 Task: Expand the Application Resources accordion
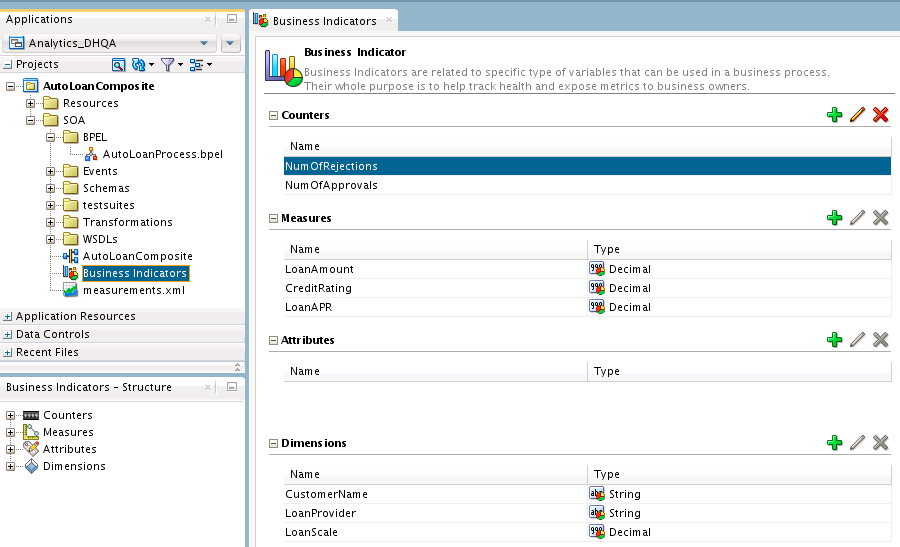[8, 316]
